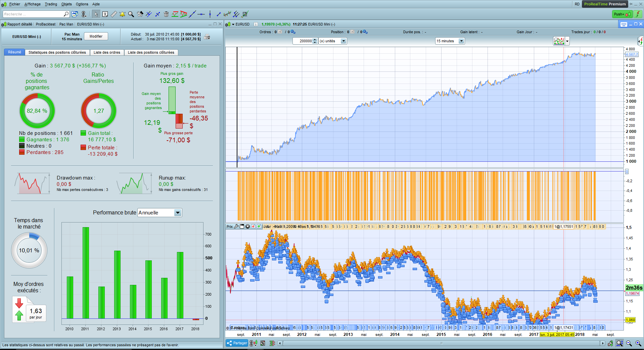644x350 pixels.
Task: Open Prix panel wrench settings
Action: tap(236, 227)
